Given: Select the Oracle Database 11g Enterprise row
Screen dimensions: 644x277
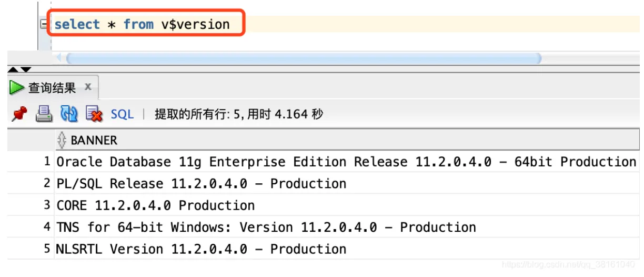Looking at the screenshot, I should (x=346, y=162).
